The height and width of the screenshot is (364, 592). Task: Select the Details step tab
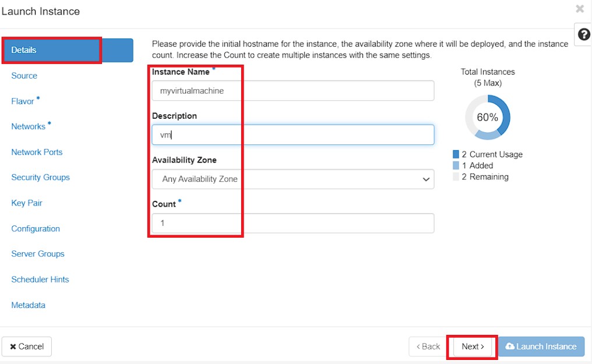coord(68,50)
